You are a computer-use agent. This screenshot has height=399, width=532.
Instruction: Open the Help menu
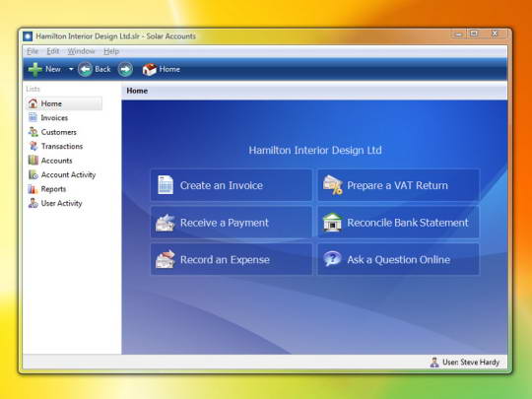pos(111,51)
